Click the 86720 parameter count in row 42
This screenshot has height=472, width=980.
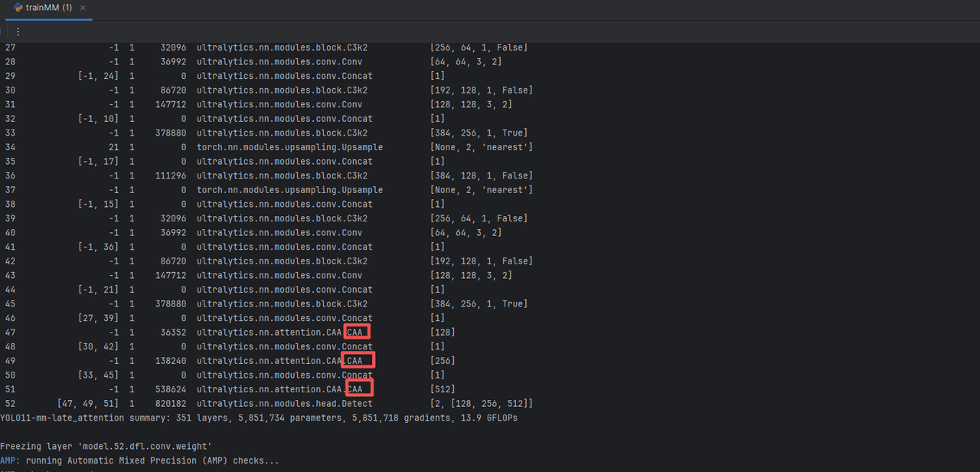coord(175,261)
